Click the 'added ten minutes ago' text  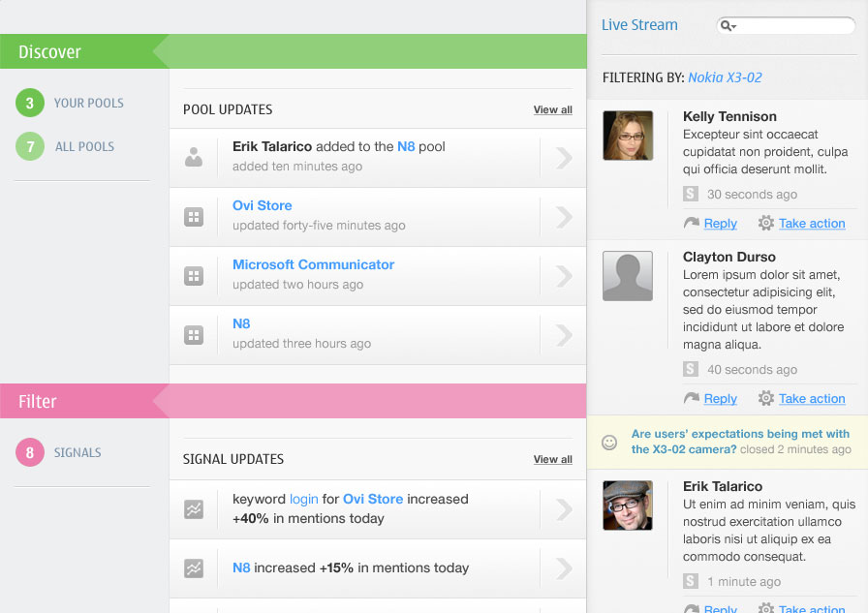coord(297,166)
